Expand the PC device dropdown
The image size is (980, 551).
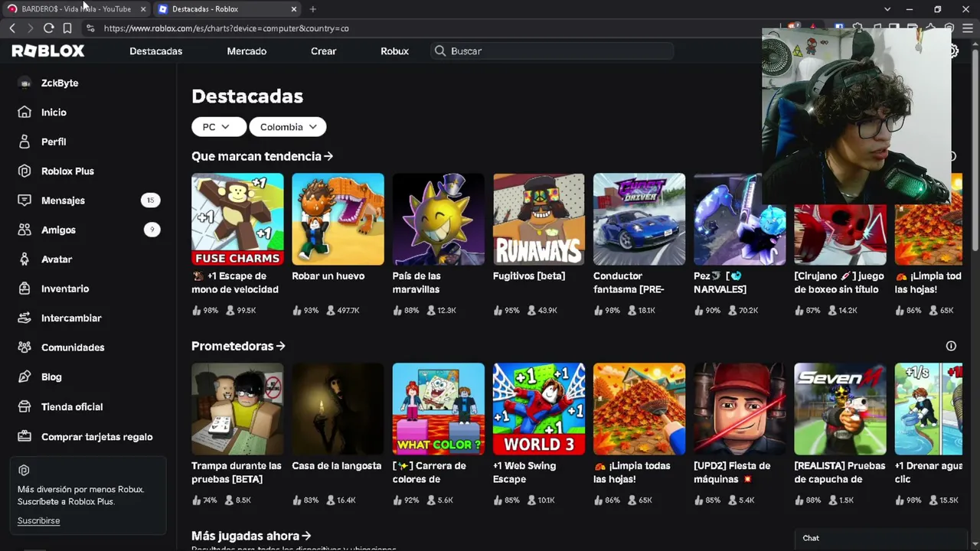pos(218,127)
